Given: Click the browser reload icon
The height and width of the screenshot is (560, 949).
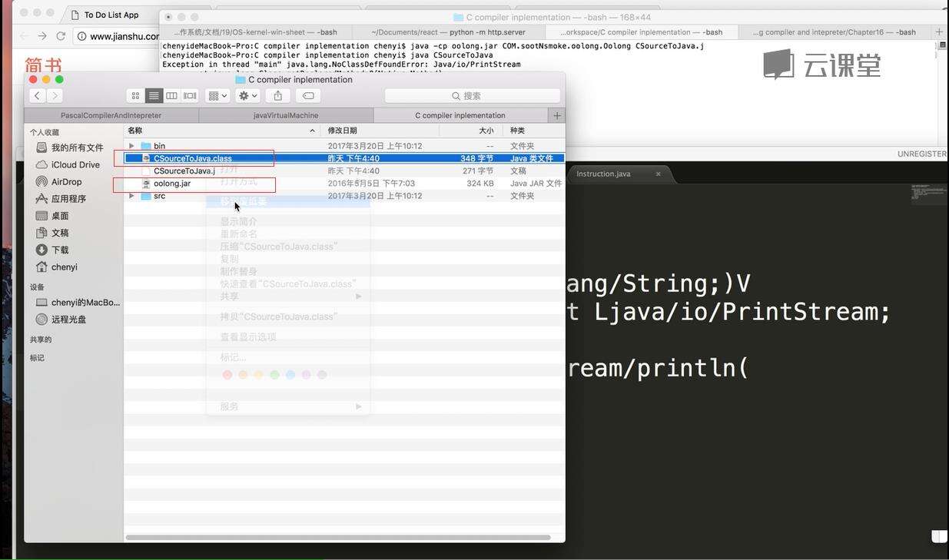Looking at the screenshot, I should click(61, 36).
